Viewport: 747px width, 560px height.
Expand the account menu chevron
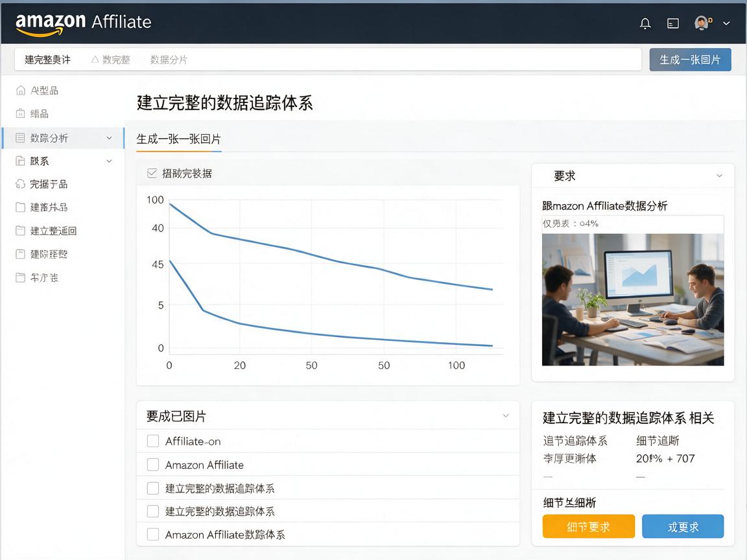coord(726,23)
